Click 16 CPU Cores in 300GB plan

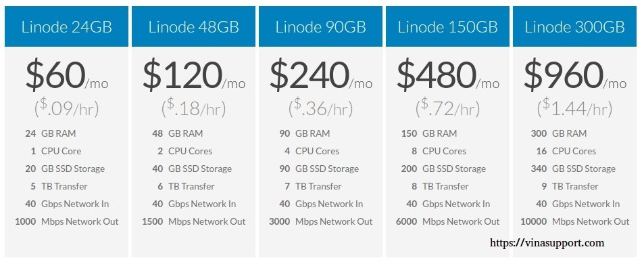[566, 151]
